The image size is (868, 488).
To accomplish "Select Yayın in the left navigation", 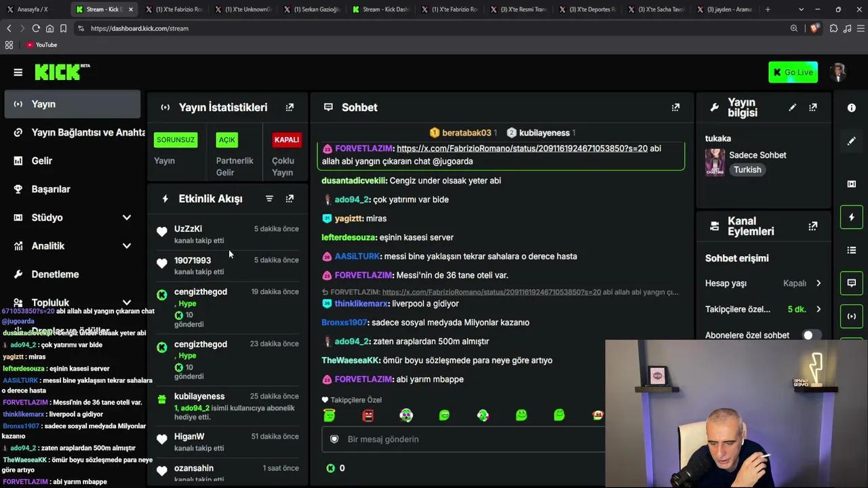I will (73, 104).
